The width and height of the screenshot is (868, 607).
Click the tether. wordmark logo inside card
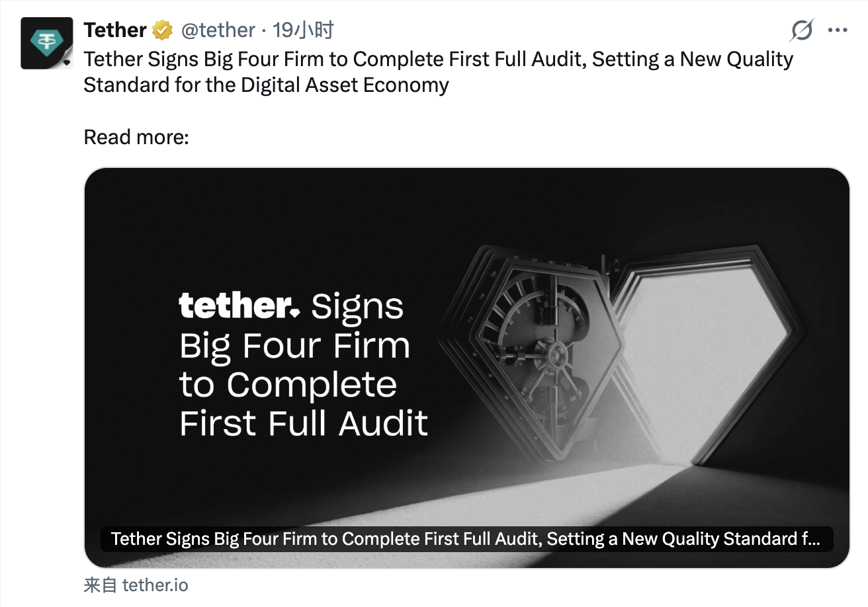pyautogui.click(x=239, y=305)
